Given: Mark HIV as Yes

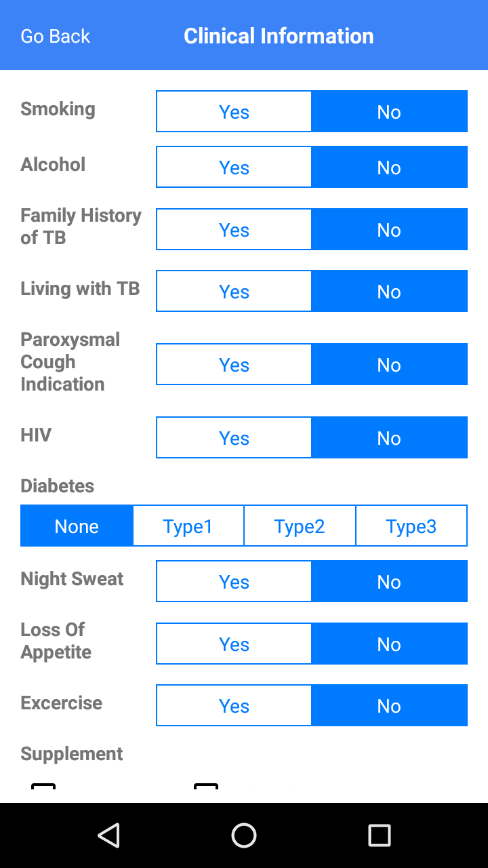Looking at the screenshot, I should (234, 437).
